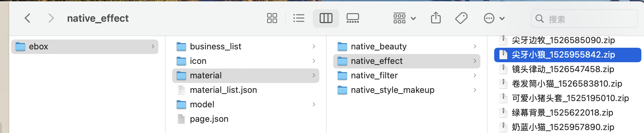
Task: Click the Share icon in toolbar
Action: (436, 18)
